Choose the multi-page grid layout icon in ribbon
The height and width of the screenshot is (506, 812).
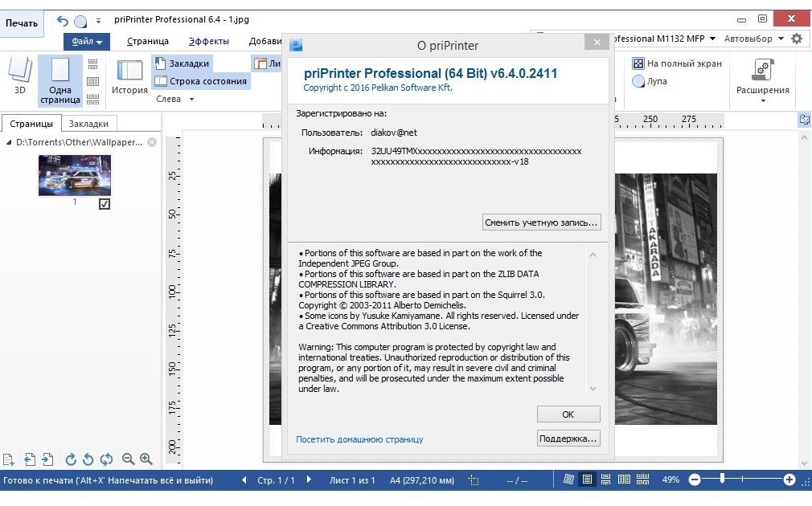(92, 98)
